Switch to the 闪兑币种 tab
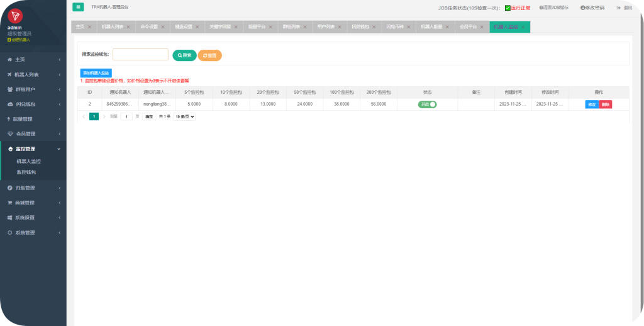 [395, 26]
